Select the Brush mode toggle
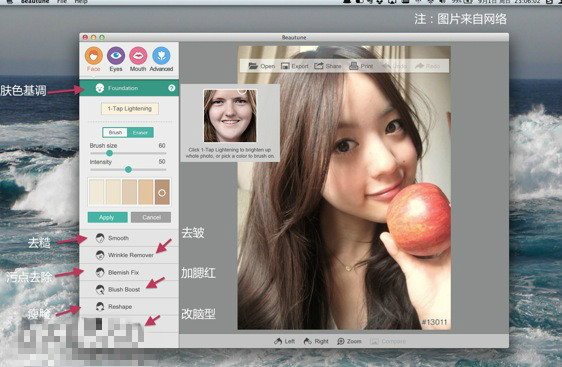Screen dimensions: 562x367 (x=115, y=133)
